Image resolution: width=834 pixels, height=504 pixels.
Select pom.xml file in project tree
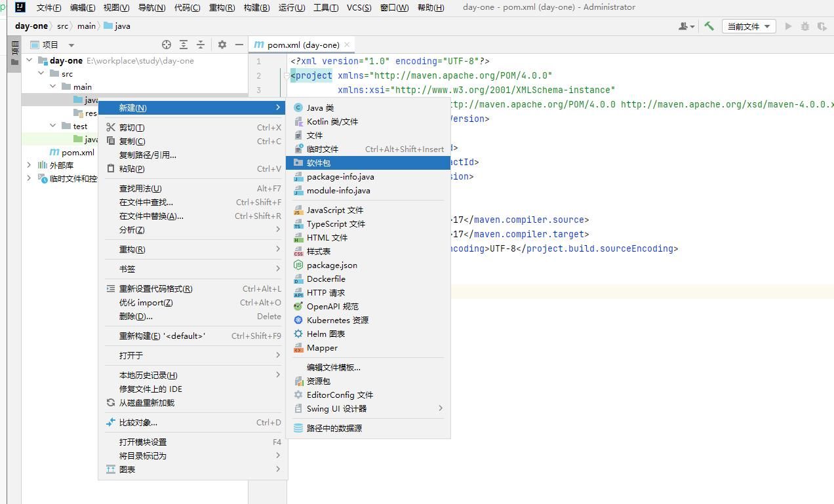tap(77, 152)
